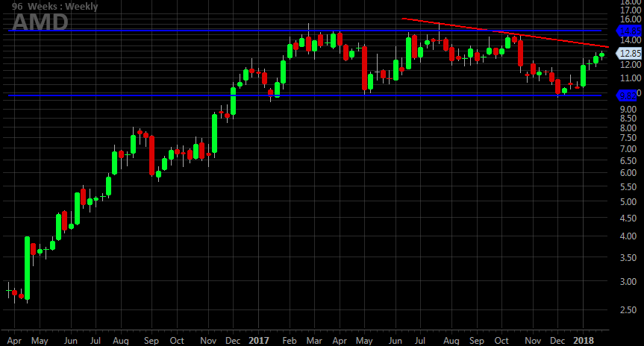
Task: Click the 3.50 price axis label
Action: point(628,258)
